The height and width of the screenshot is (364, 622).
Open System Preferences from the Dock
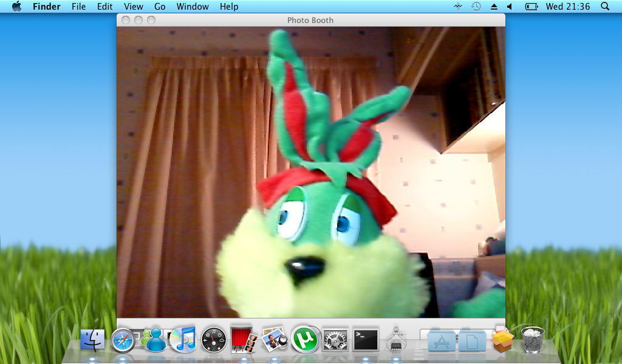point(335,340)
